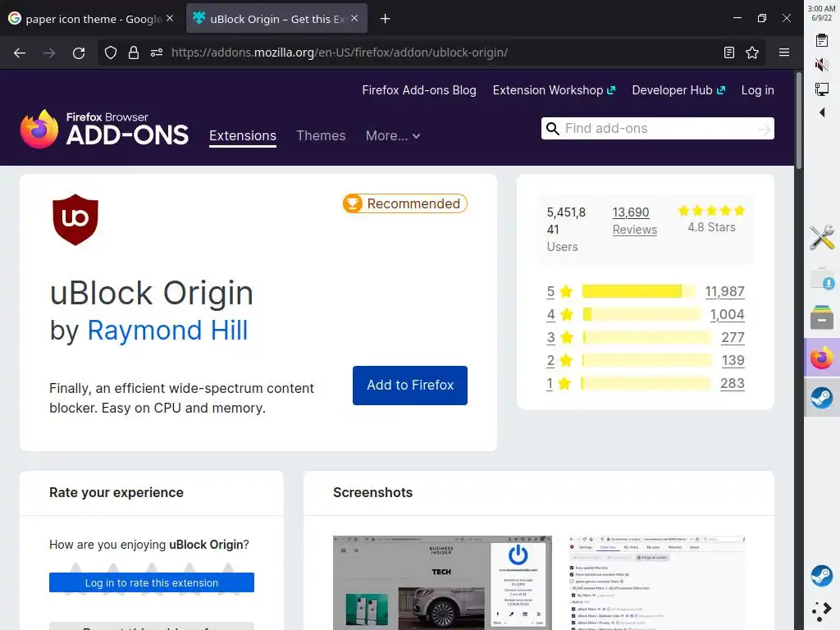Click the uBlock Origin shield logo

click(75, 220)
